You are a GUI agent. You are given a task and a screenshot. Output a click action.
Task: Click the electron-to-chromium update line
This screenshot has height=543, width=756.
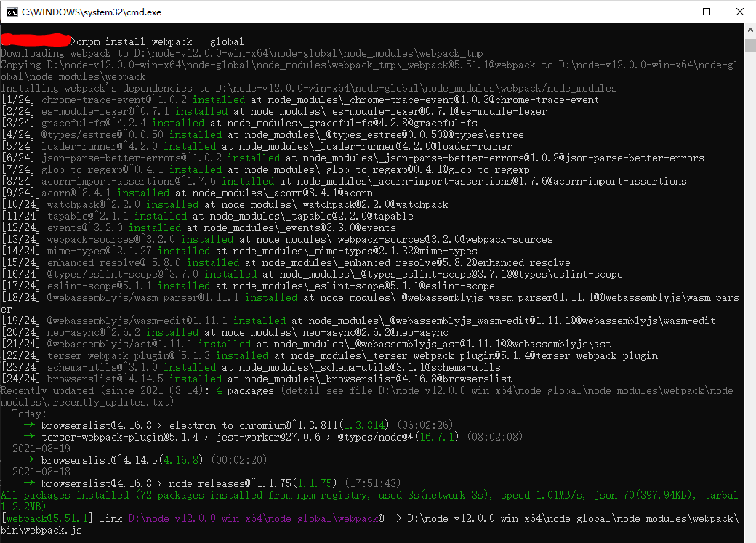[238, 425]
